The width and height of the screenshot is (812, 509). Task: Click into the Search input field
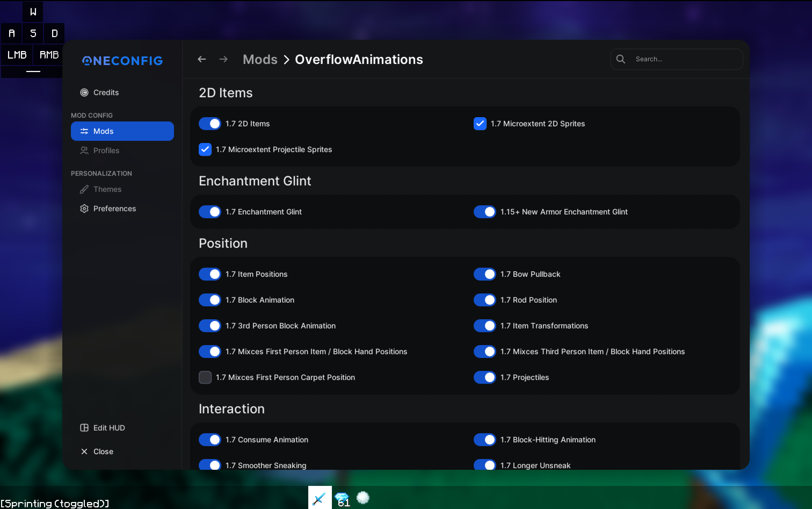(x=683, y=59)
